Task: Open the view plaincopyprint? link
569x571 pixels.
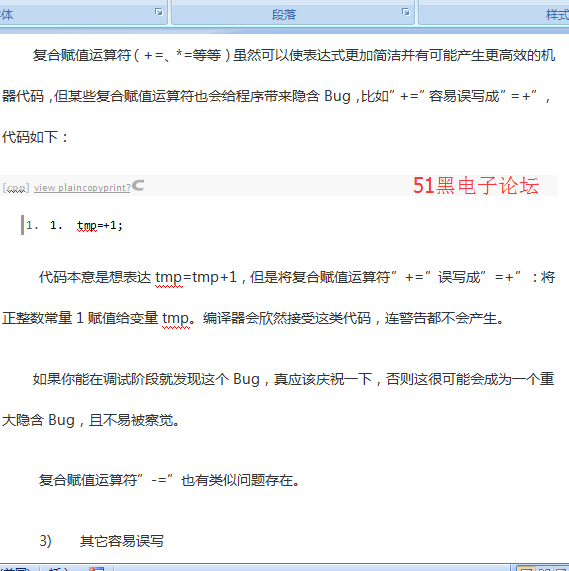Action: (x=82, y=188)
